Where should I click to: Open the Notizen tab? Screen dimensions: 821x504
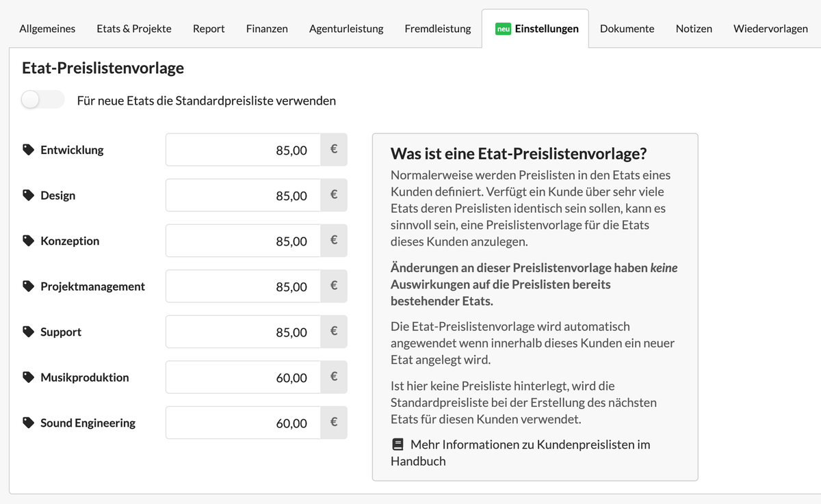coord(694,29)
